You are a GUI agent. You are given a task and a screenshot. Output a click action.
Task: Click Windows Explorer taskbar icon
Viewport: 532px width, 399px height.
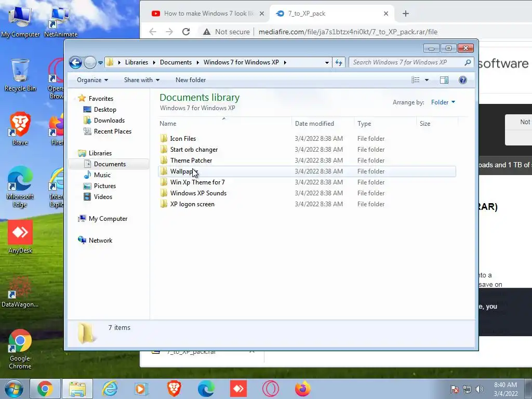pos(77,389)
